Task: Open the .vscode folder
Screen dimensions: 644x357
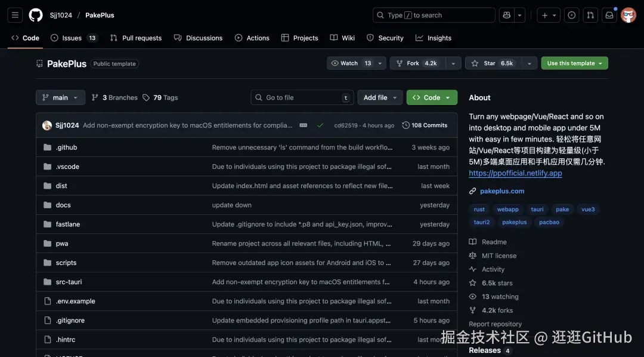Action: (67, 167)
